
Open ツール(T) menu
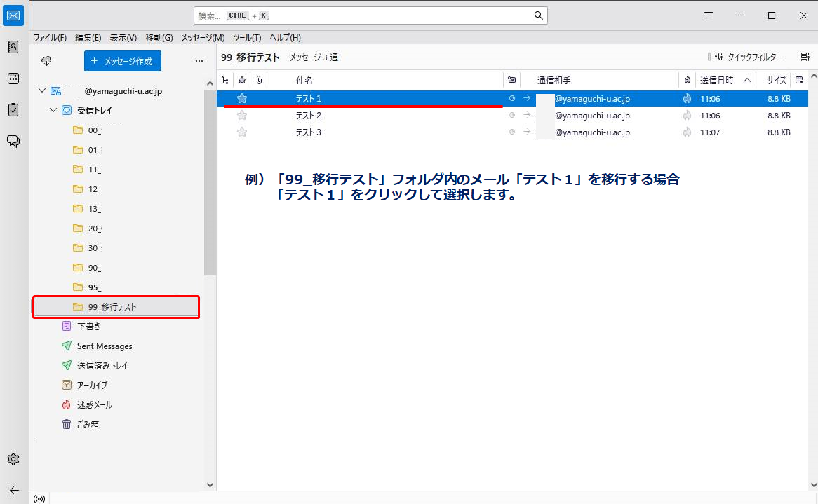coord(247,38)
